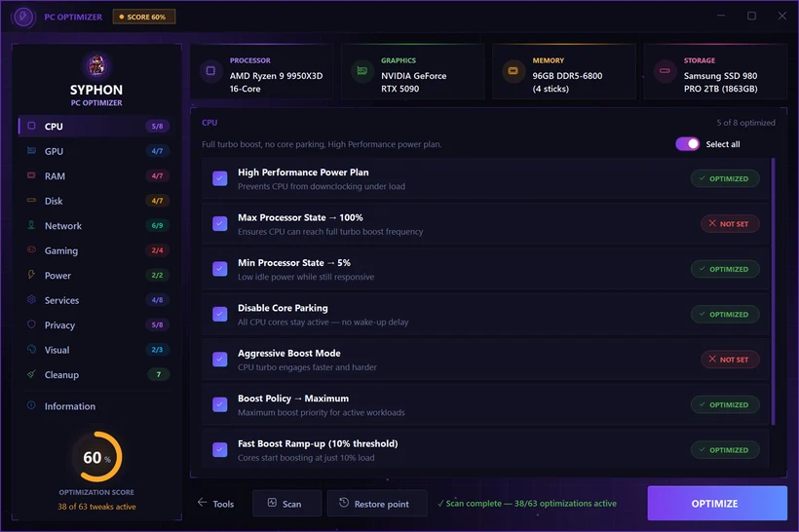The image size is (799, 532).
Task: Click the 'Samsung SSD 980' storage text
Action: click(720, 76)
